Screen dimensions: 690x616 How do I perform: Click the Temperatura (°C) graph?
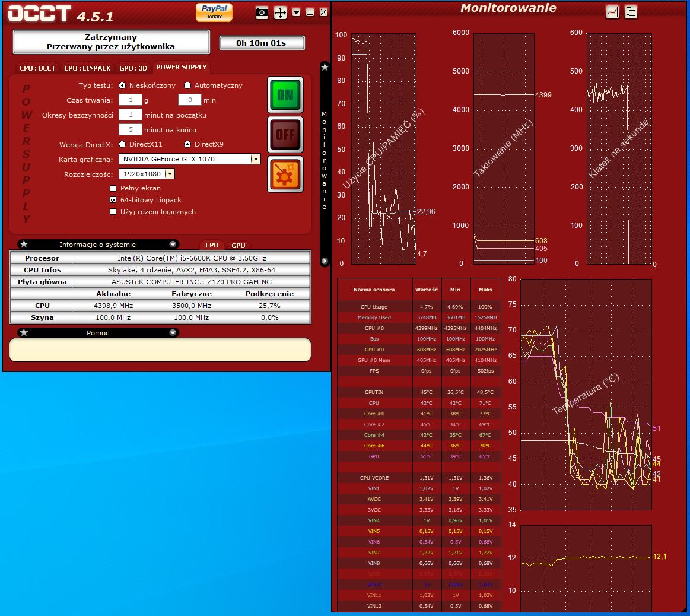pyautogui.click(x=586, y=394)
